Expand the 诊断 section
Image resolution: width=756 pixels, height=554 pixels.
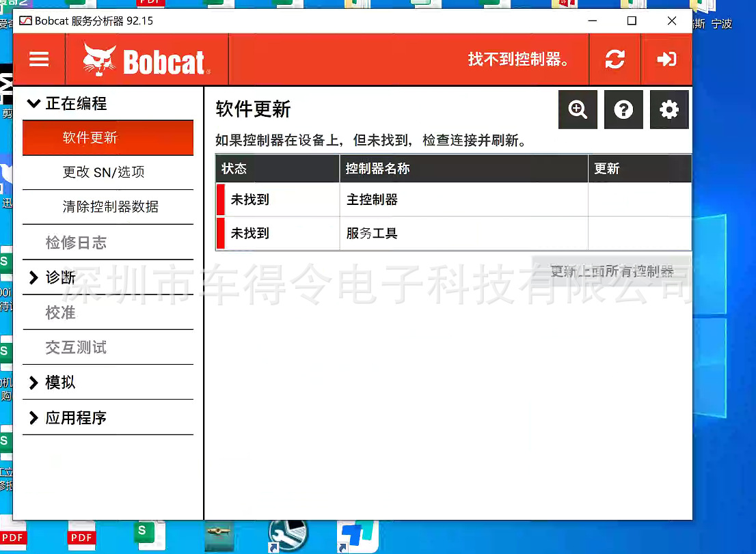[33, 277]
